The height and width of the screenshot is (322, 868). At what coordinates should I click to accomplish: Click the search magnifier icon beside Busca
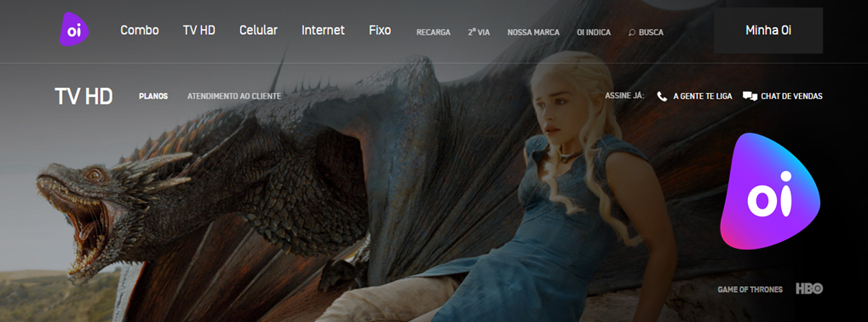click(x=632, y=32)
